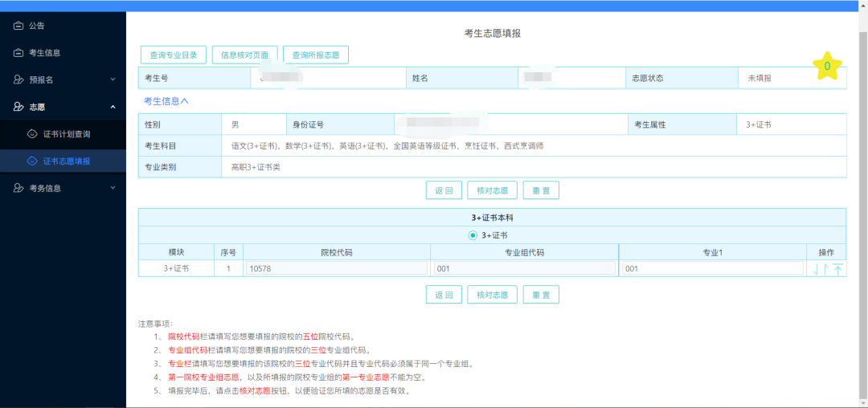868x408 pixels.
Task: Click lower 重置 button below table
Action: (541, 295)
